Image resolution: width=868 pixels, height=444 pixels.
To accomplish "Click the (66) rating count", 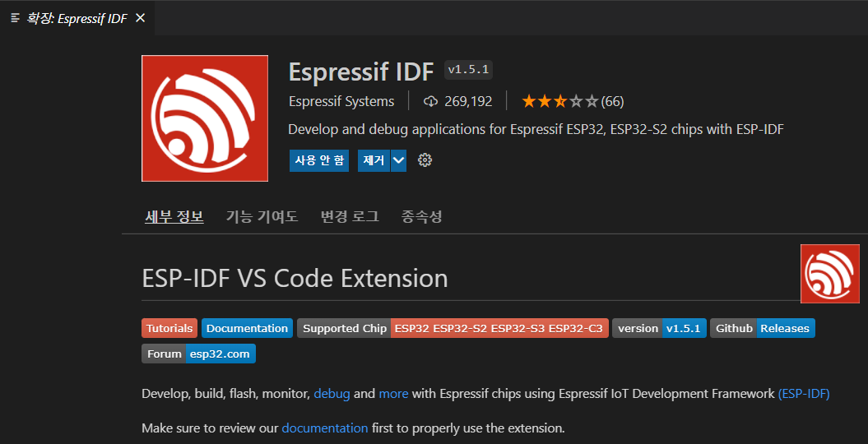I will click(612, 102).
